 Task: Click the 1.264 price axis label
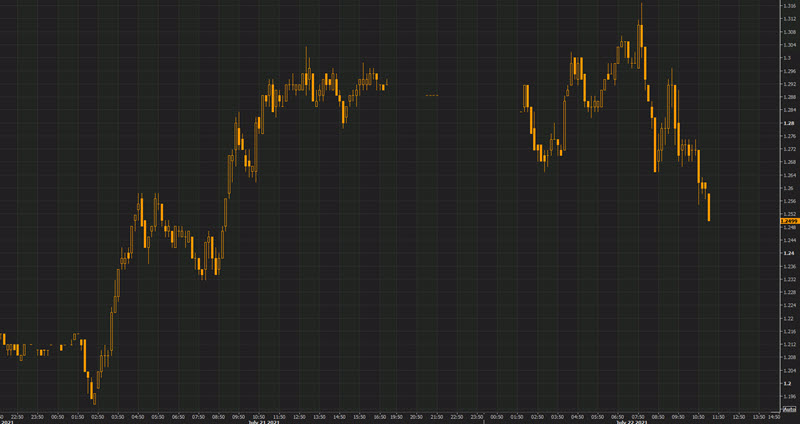point(788,175)
